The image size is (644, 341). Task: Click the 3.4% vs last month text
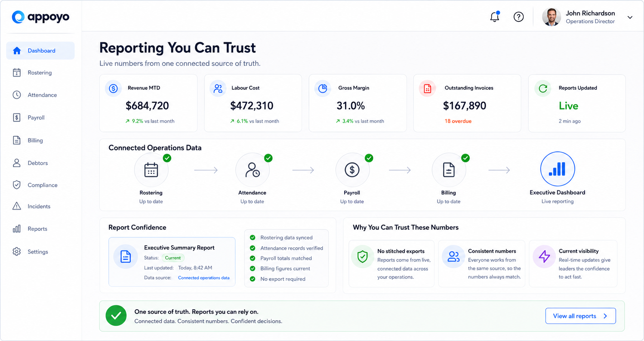[x=360, y=121]
